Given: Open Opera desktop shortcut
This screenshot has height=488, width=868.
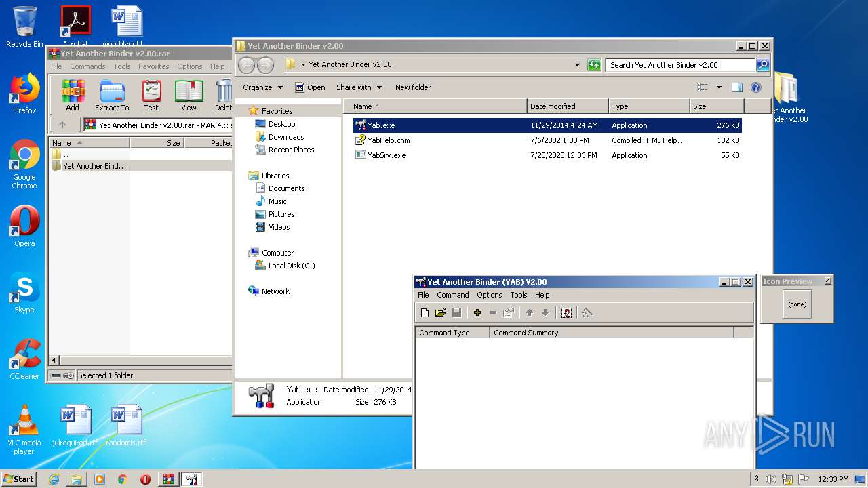Looking at the screenshot, I should tap(24, 226).
